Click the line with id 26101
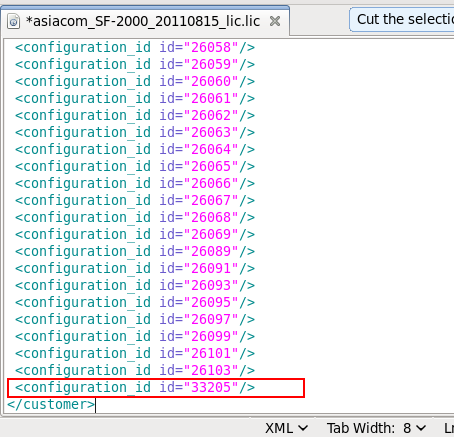 tap(135, 353)
